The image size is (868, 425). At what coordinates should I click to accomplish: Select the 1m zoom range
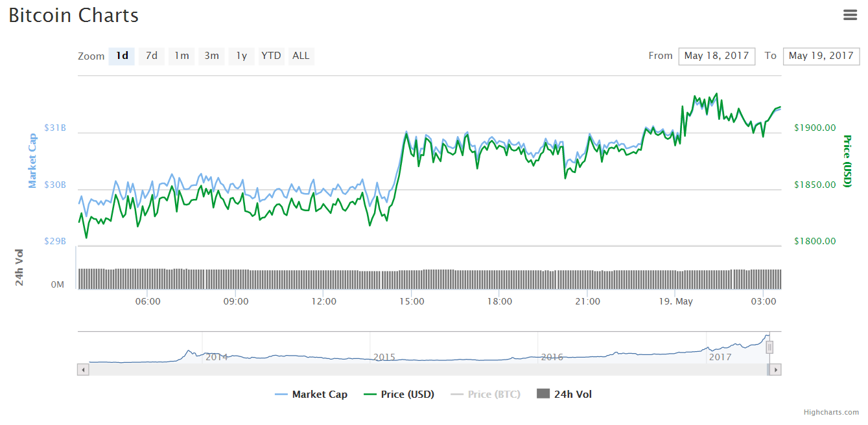coord(181,56)
